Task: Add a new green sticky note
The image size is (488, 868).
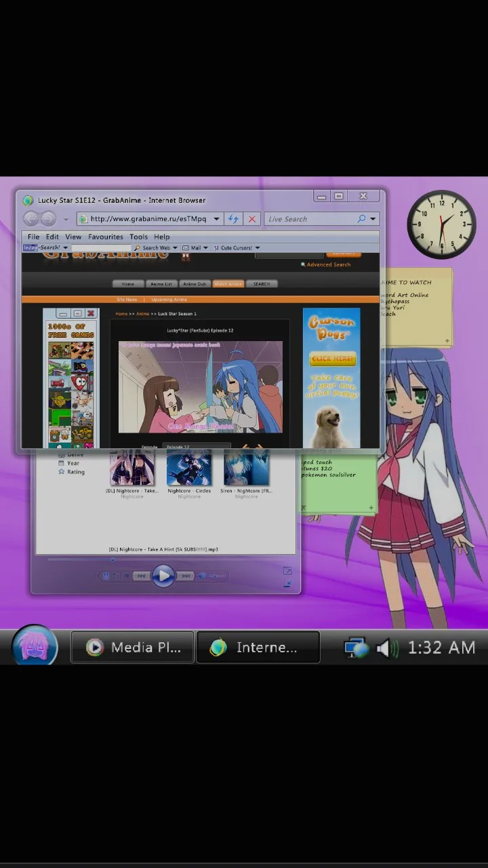Action: click(x=371, y=507)
